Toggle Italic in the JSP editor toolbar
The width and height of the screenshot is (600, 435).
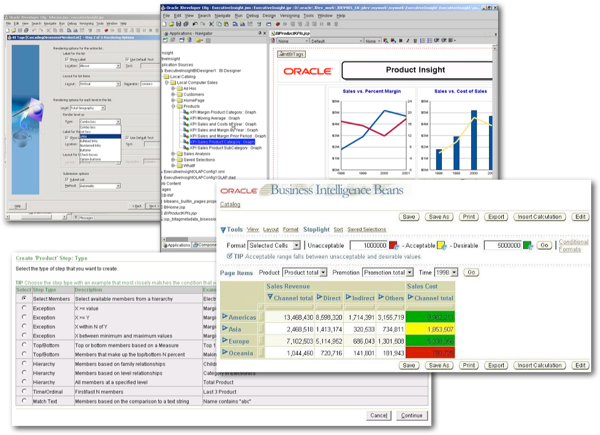pos(408,41)
